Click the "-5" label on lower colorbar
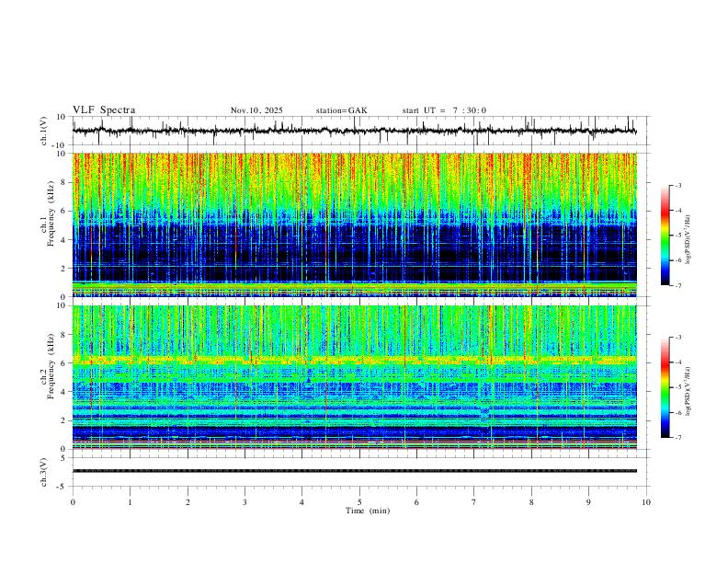Screen dimensions: 728x563 [x=677, y=387]
